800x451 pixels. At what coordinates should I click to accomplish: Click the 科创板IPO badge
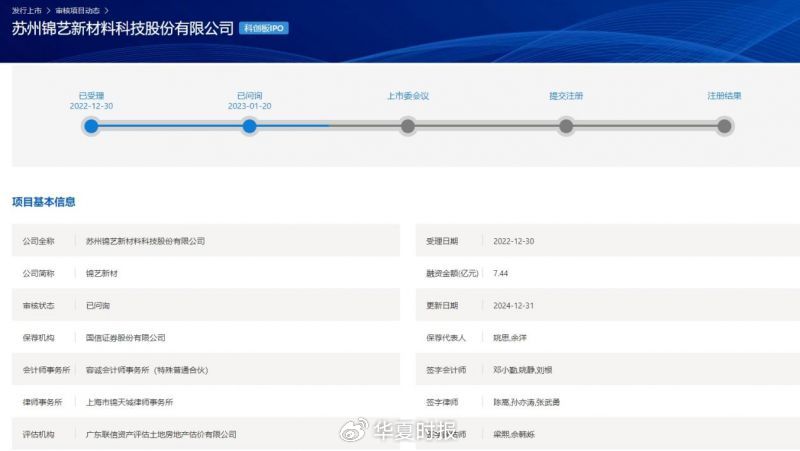[x=264, y=28]
